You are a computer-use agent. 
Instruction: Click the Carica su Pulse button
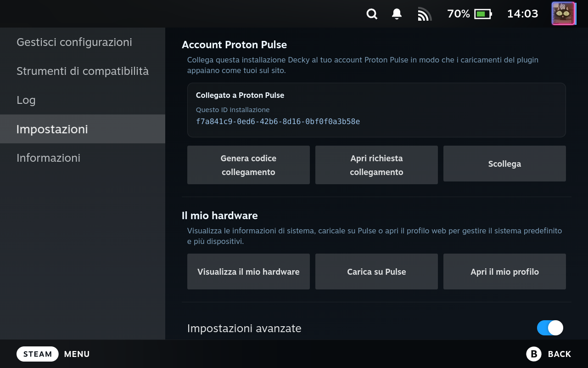(376, 272)
